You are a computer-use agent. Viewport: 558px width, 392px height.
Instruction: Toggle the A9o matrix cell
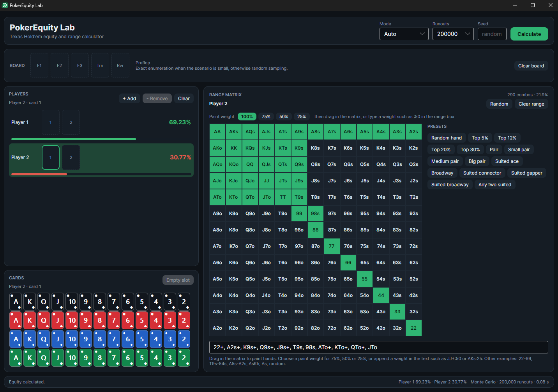(217, 214)
